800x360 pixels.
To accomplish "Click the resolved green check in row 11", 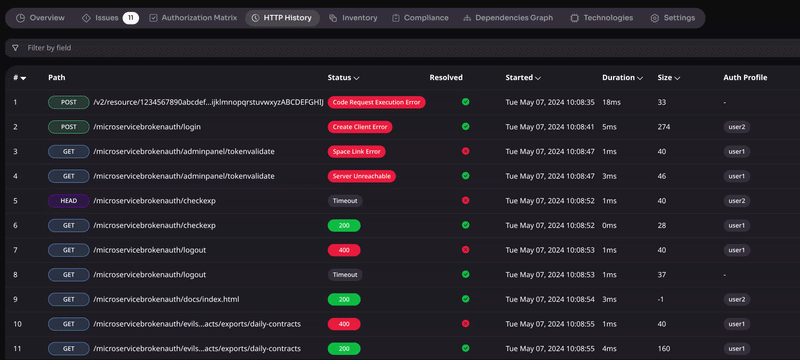I will click(465, 348).
